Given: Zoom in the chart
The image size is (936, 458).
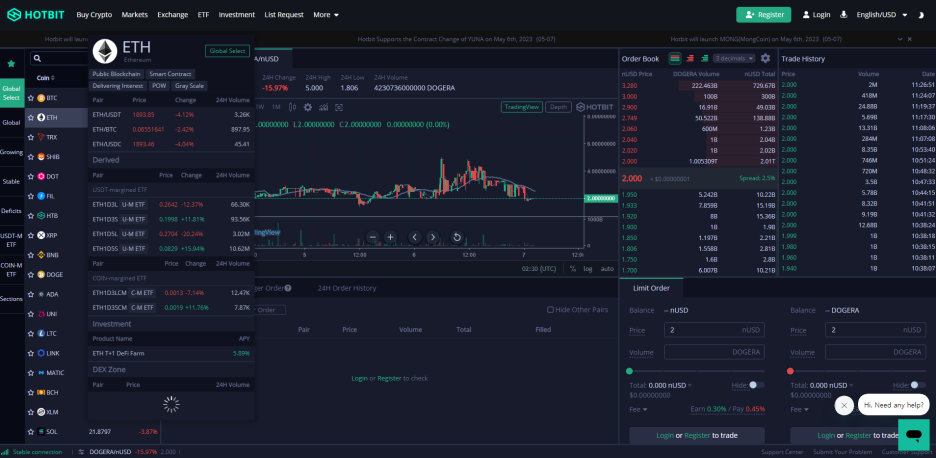Looking at the screenshot, I should pyautogui.click(x=390, y=237).
